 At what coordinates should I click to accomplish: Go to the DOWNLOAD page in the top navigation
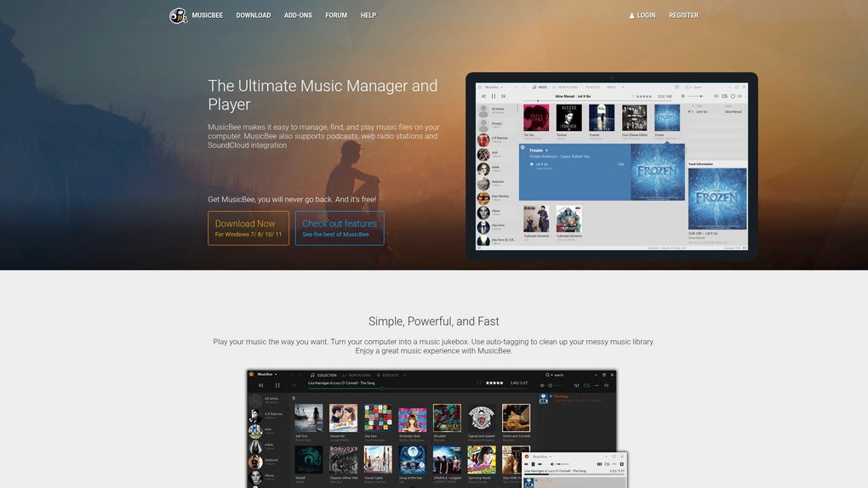tap(254, 15)
